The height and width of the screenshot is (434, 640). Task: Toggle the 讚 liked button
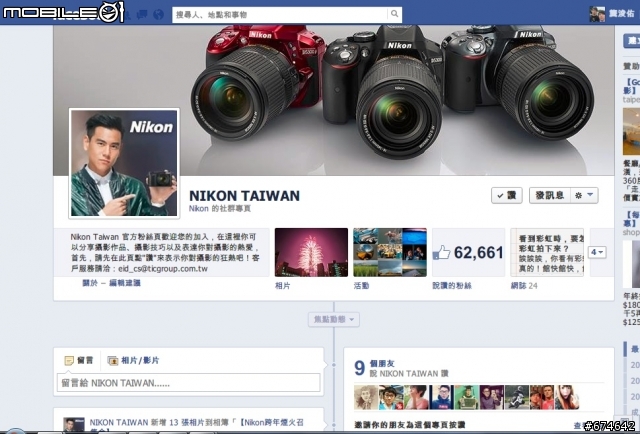point(507,196)
